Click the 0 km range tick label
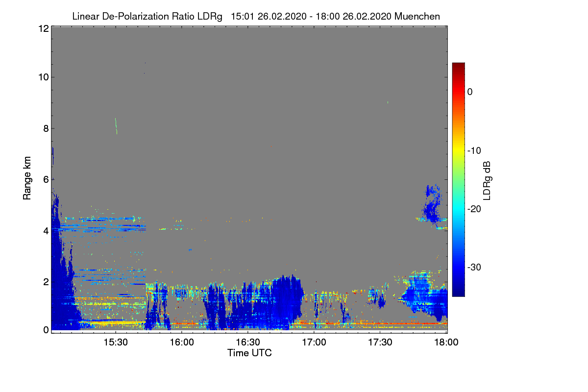 point(46,330)
